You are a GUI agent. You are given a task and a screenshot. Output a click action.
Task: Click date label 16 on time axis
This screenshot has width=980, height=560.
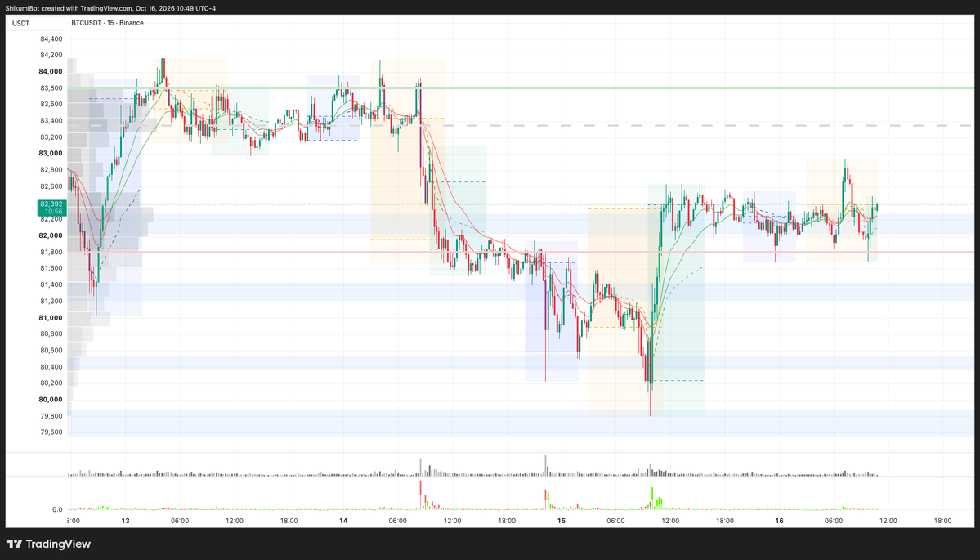tap(780, 521)
